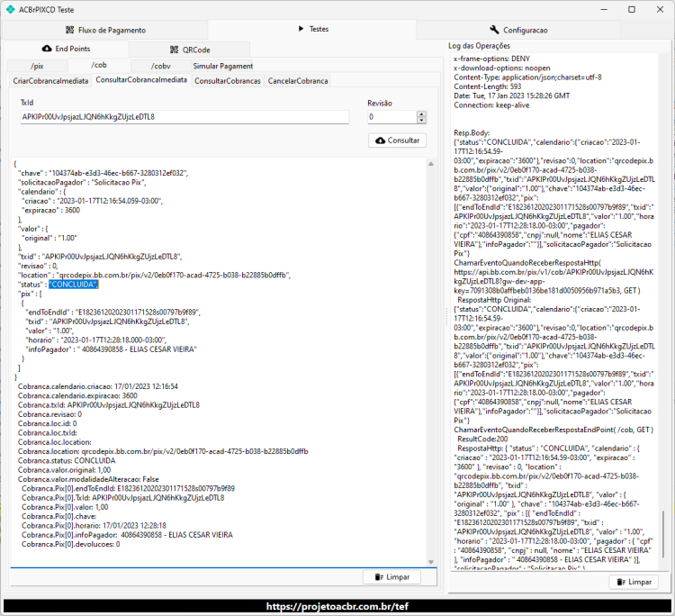Screen dimensions: 675x616
Task: Click the cloud icon on Consultar button
Action: coord(380,140)
